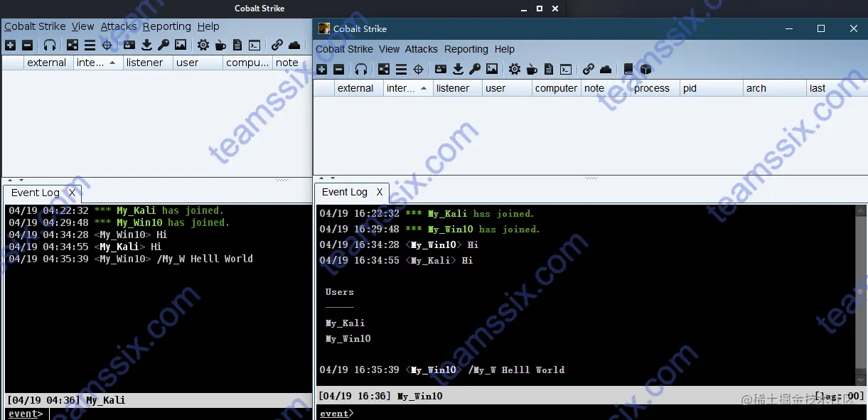Click My_Win10 entry under Users list
The height and width of the screenshot is (420, 868).
coord(348,338)
